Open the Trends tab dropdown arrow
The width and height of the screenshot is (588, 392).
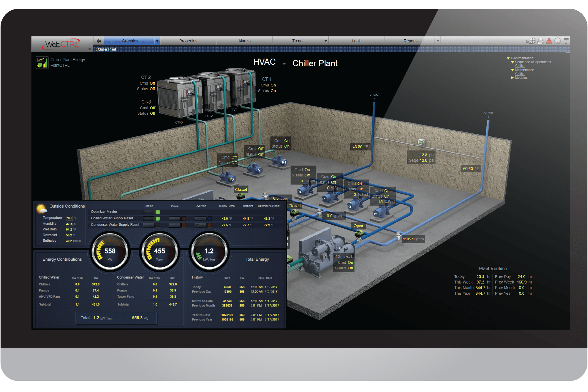pos(325,41)
